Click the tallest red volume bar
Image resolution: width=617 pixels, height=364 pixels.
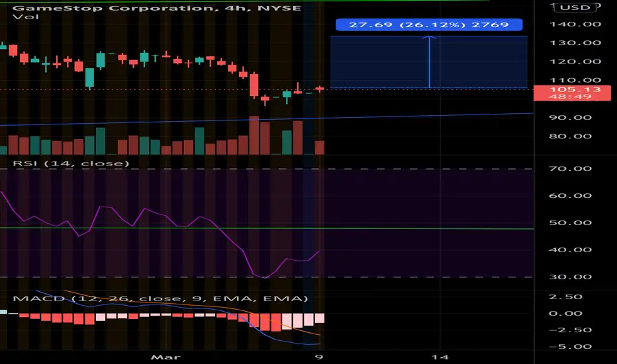click(254, 135)
